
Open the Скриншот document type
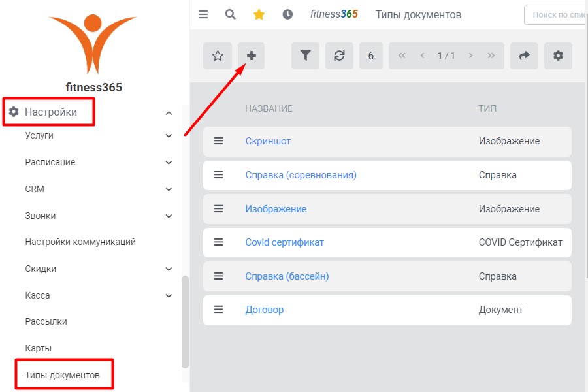268,141
